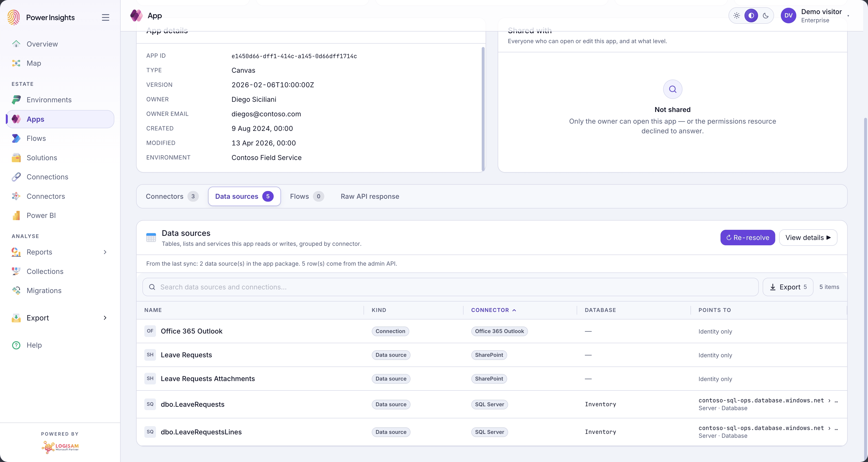The width and height of the screenshot is (868, 462).
Task: Click the Solutions sidebar icon
Action: pyautogui.click(x=16, y=158)
